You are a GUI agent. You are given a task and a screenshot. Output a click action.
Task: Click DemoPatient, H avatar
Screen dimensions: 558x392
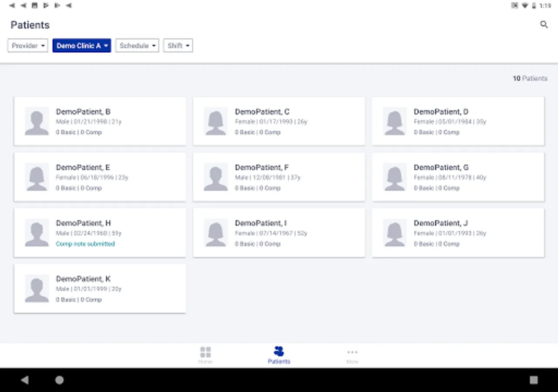point(37,233)
